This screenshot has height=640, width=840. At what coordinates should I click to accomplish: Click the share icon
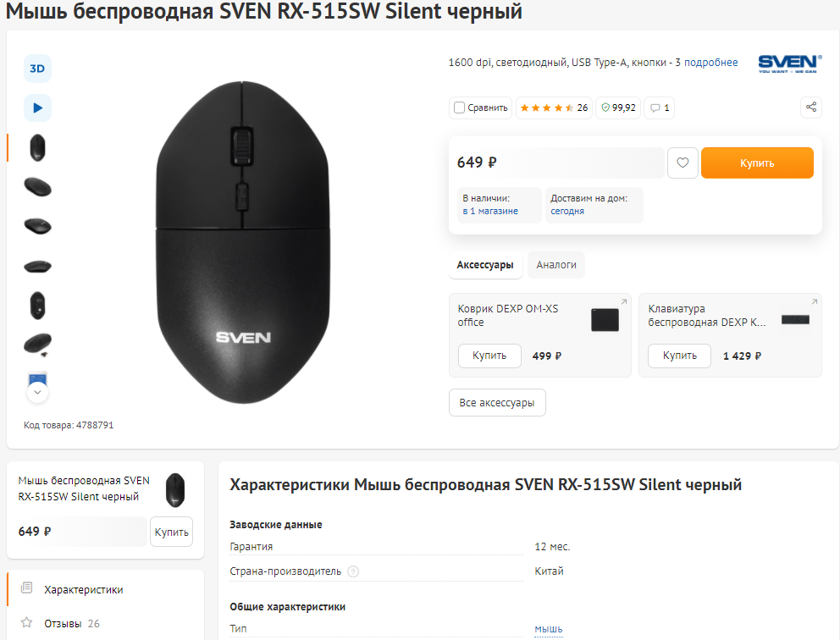point(811,108)
